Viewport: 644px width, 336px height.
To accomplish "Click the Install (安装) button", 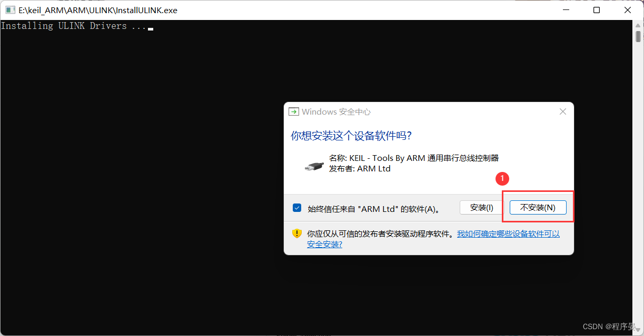I will (x=482, y=208).
